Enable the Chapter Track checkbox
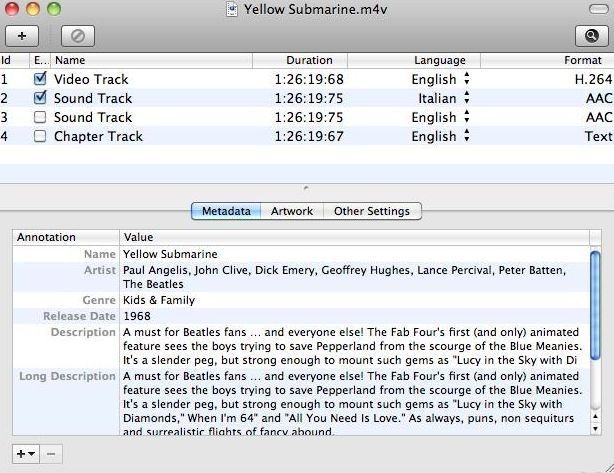 [x=40, y=136]
